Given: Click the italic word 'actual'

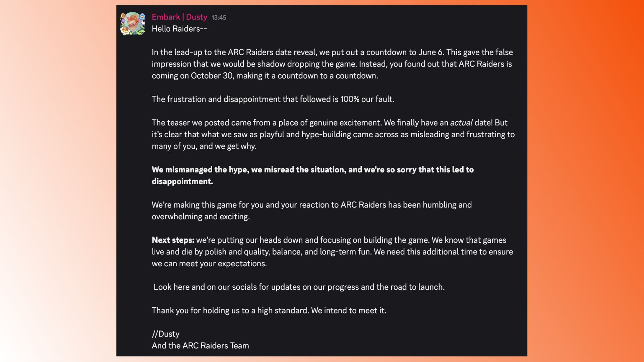Looking at the screenshot, I should (461, 123).
